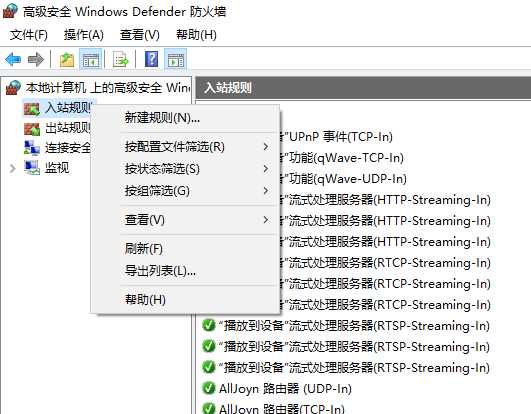Choose 刷新(F) in context menu

point(185,249)
